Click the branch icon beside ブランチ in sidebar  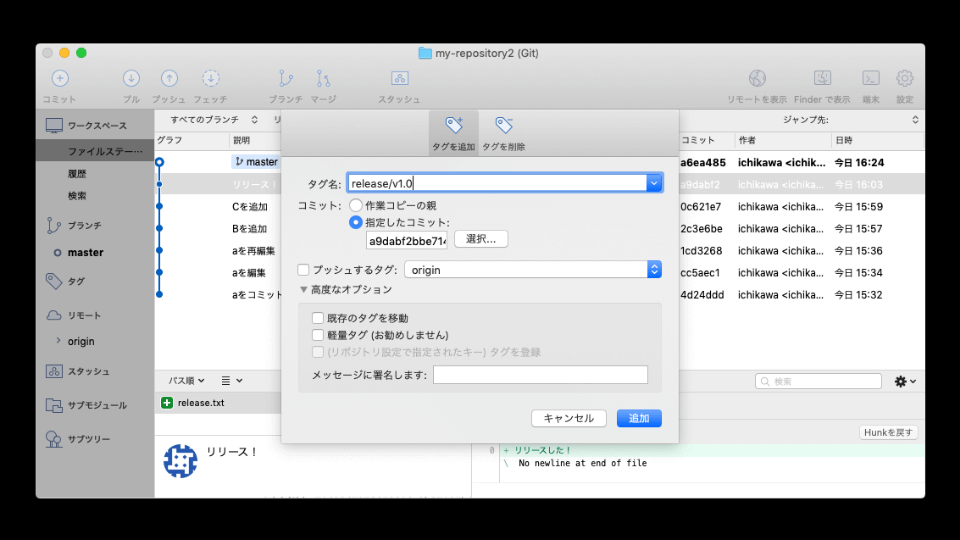click(54, 226)
